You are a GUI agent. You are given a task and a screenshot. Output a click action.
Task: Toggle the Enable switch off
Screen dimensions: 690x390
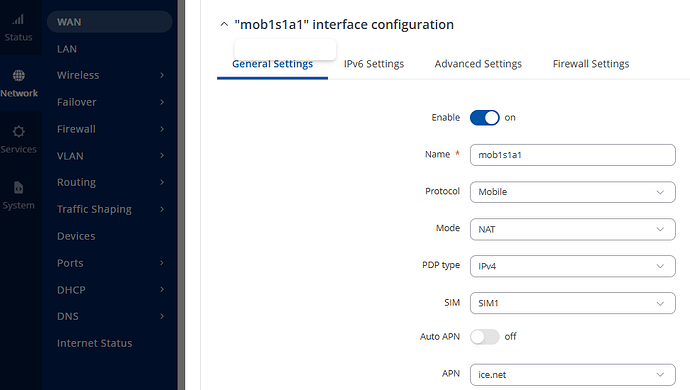pyautogui.click(x=484, y=118)
